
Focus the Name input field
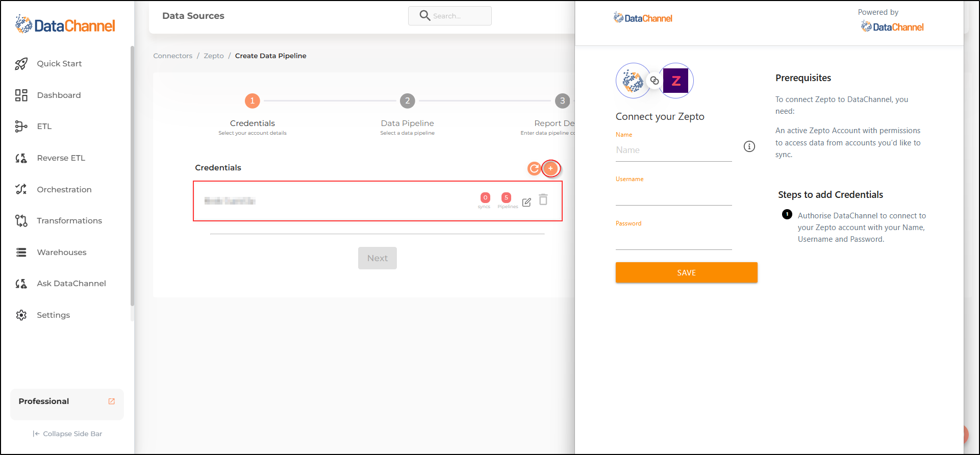pyautogui.click(x=673, y=150)
